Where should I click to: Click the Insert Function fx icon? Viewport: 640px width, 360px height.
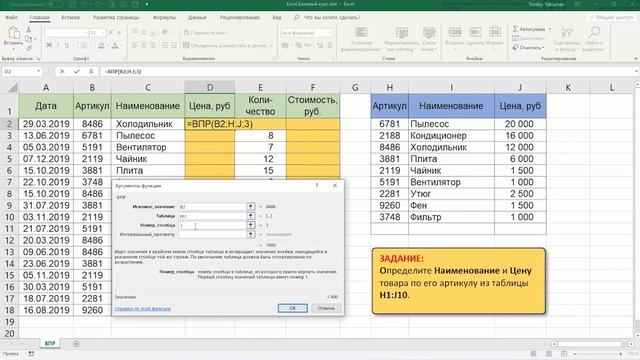(91, 71)
